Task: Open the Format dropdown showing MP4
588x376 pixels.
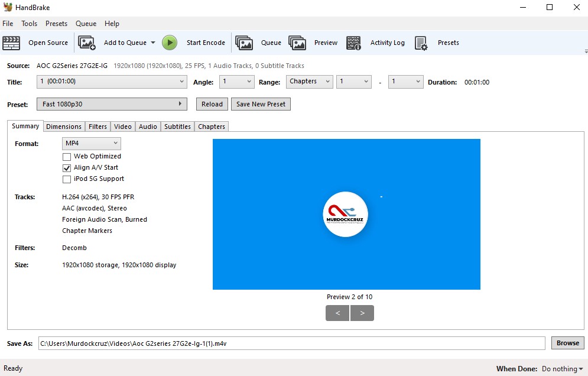Action: [91, 143]
